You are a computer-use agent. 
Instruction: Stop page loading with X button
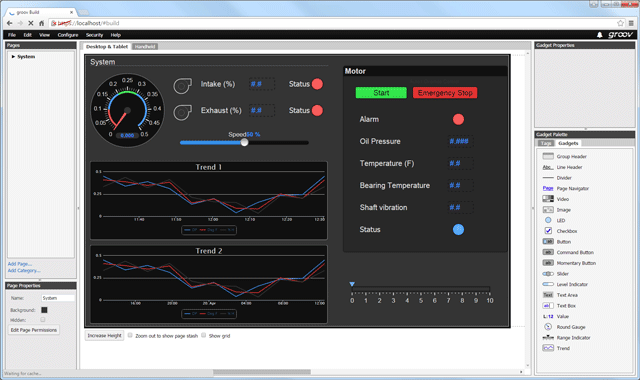click(x=31, y=23)
